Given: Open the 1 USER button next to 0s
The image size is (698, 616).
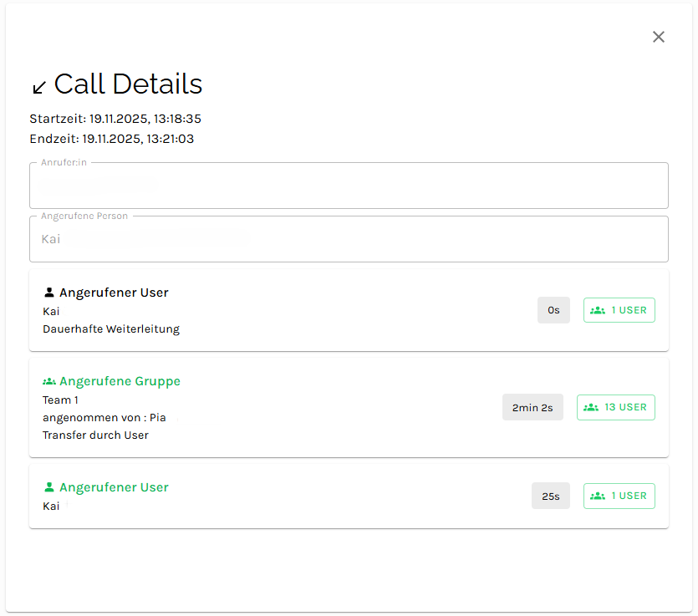Looking at the screenshot, I should pos(619,310).
